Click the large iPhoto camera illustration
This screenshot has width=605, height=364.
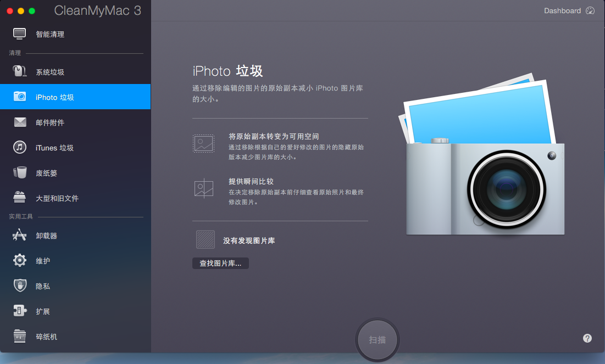pyautogui.click(x=481, y=154)
